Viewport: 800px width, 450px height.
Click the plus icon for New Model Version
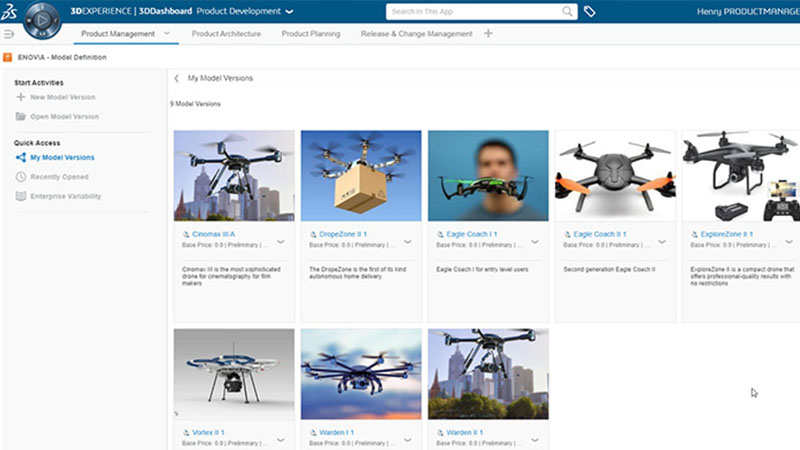coord(20,97)
